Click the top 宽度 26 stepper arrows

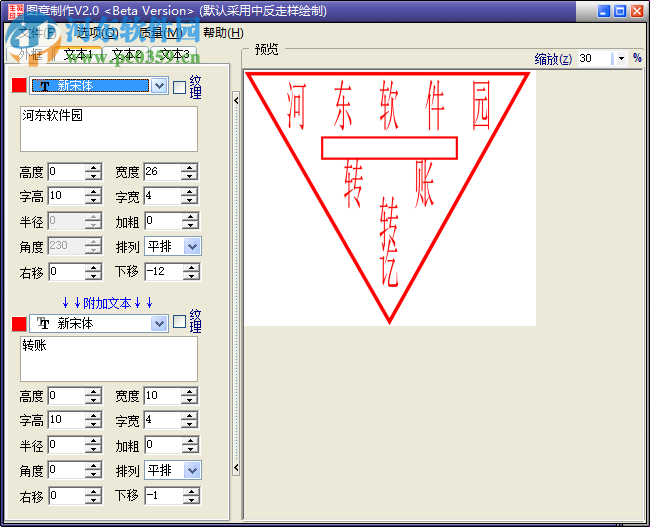click(189, 172)
